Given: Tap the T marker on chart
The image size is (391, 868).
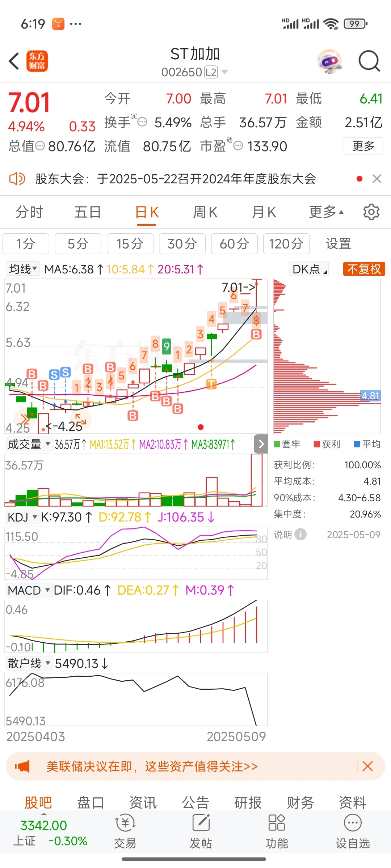Looking at the screenshot, I should (211, 384).
